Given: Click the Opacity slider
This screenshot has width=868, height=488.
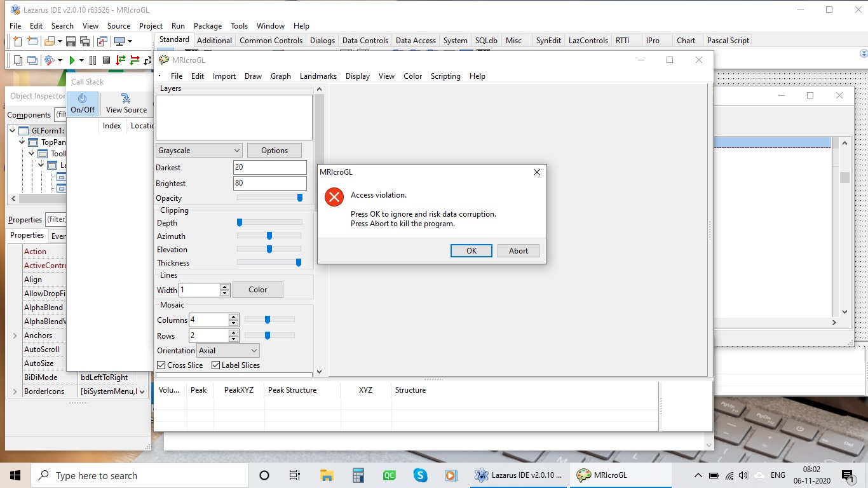Looking at the screenshot, I should (x=269, y=198).
